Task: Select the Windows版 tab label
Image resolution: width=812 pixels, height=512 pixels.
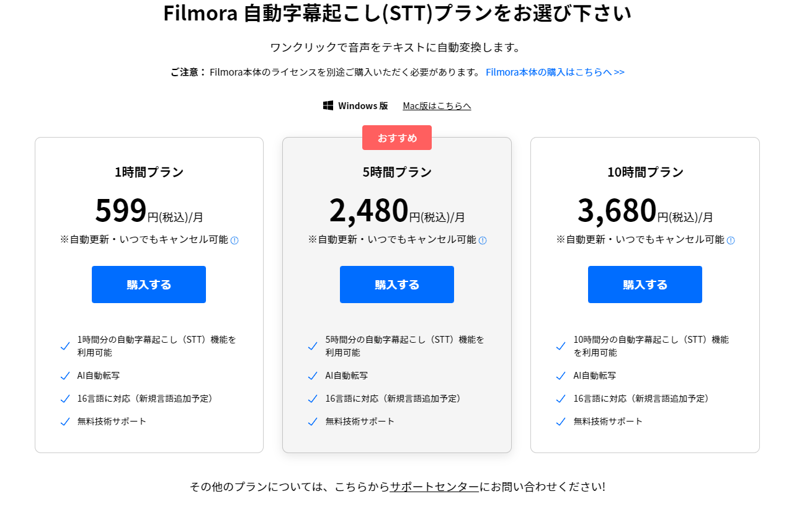Action: pos(363,106)
